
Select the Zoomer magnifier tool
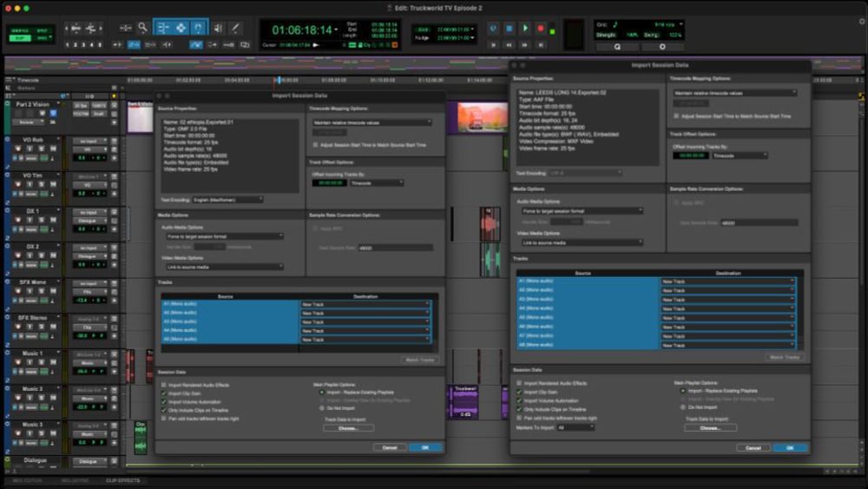[142, 27]
